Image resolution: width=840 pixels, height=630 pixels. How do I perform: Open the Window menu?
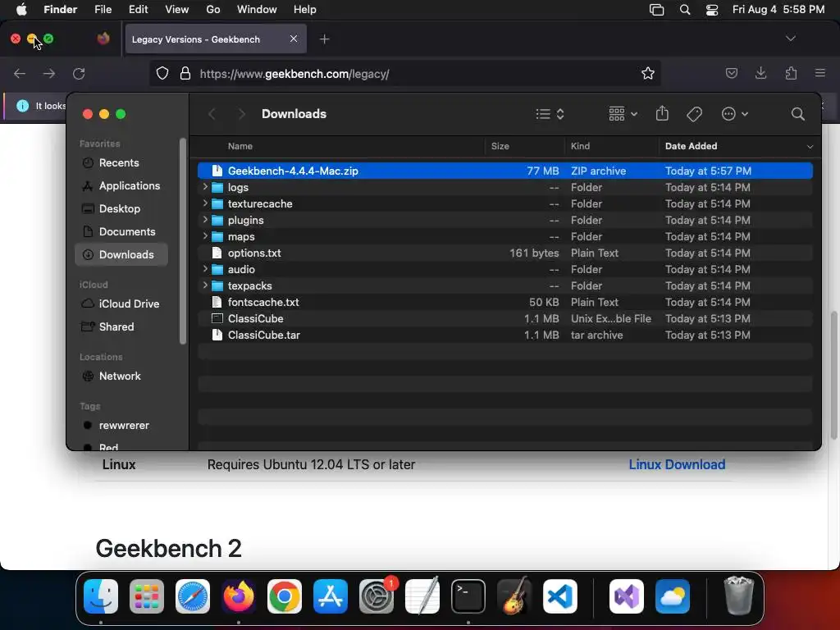click(x=257, y=10)
